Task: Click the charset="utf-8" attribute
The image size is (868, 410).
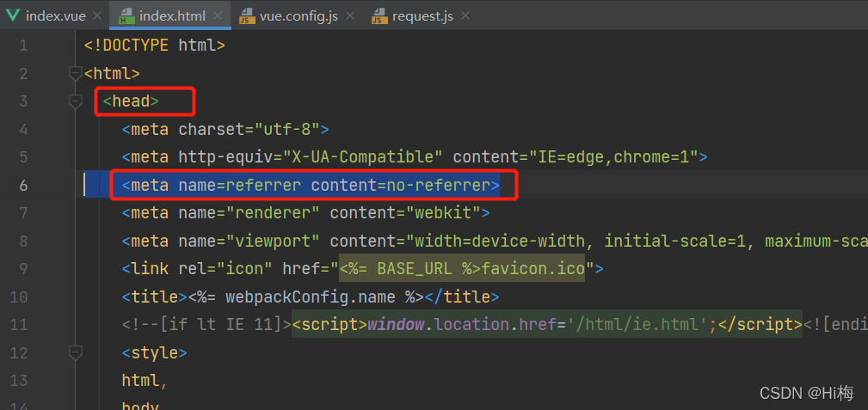Action: 249,130
